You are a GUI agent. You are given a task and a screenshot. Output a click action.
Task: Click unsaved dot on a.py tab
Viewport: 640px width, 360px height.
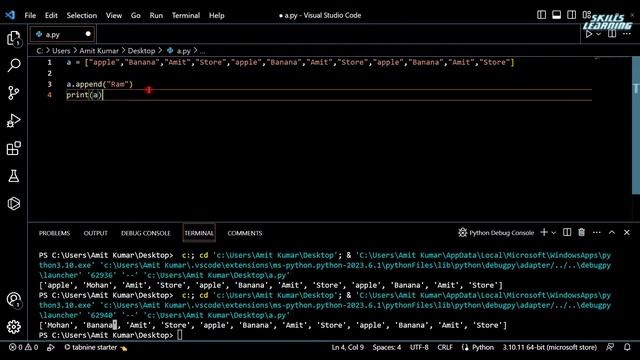88,34
